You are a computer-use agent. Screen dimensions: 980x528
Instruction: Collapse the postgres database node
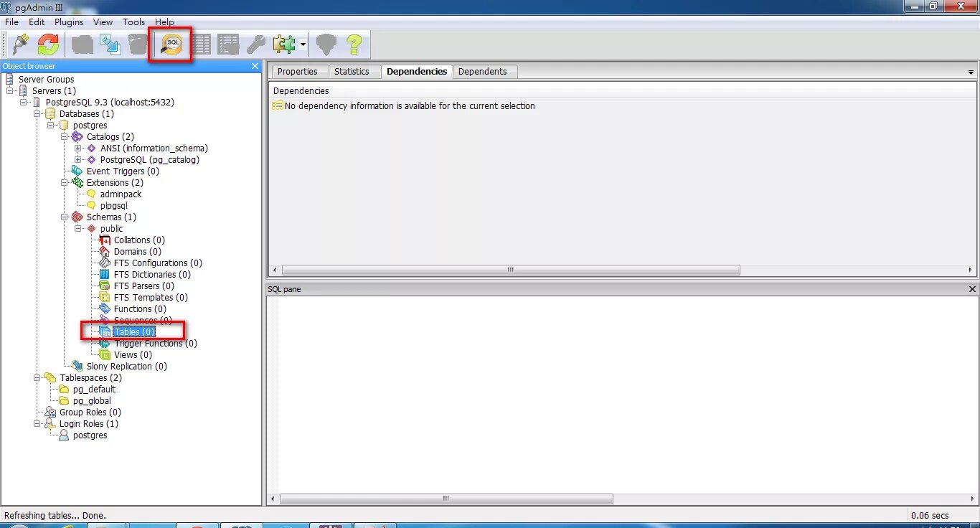pos(51,126)
